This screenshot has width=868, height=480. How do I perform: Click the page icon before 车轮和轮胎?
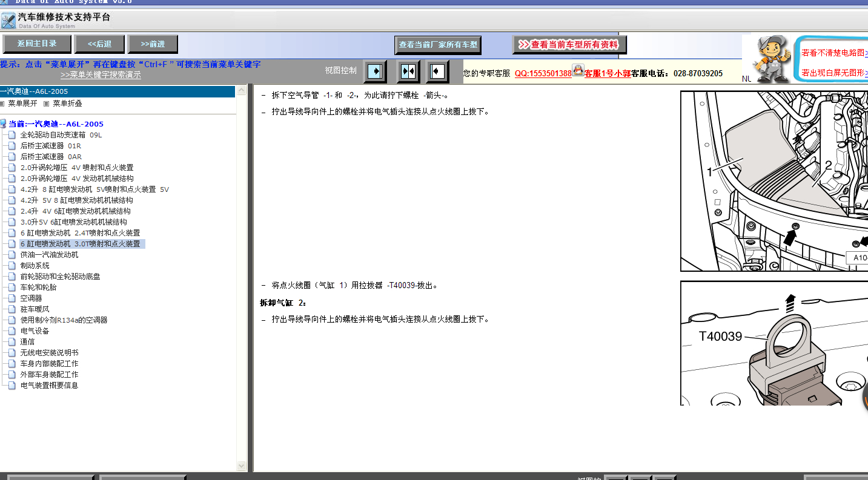pyautogui.click(x=12, y=288)
